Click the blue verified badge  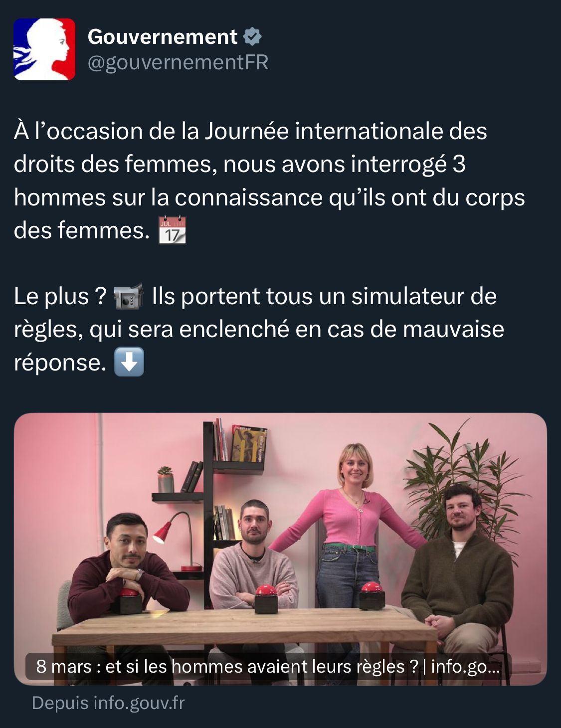(252, 36)
